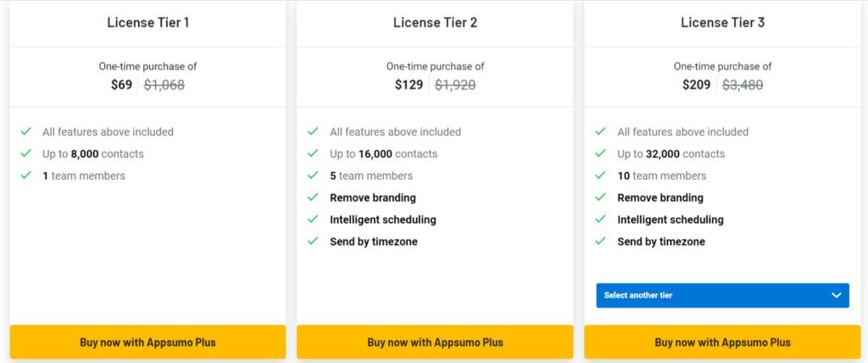Open the 'Select another tier' dropdown

pos(722,295)
